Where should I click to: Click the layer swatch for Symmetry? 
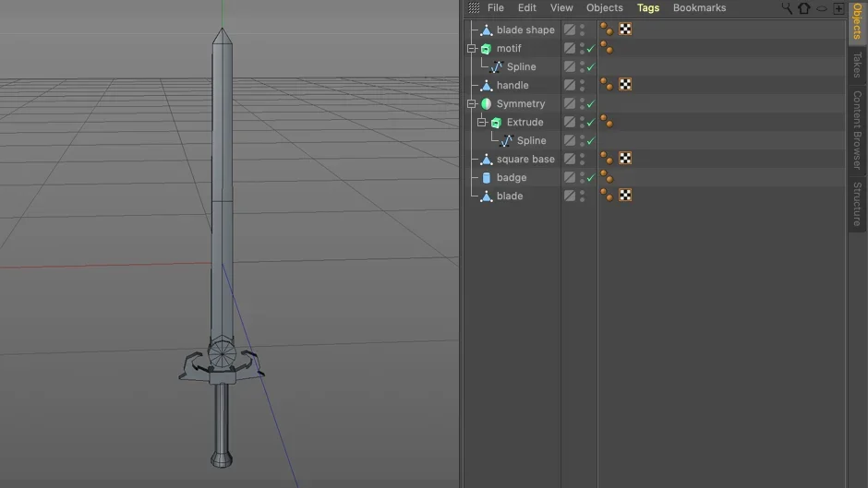point(570,103)
